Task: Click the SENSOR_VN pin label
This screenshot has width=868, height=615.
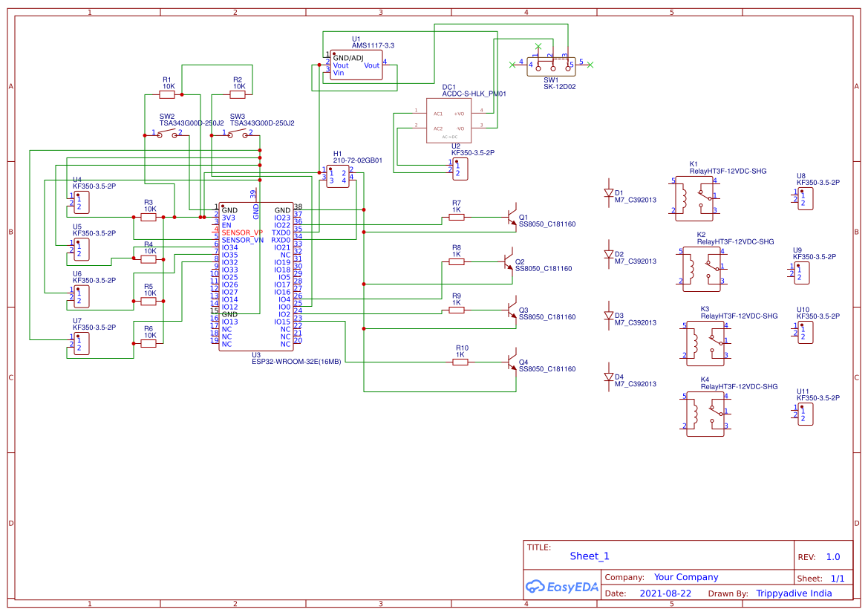Action: pyautogui.click(x=243, y=240)
